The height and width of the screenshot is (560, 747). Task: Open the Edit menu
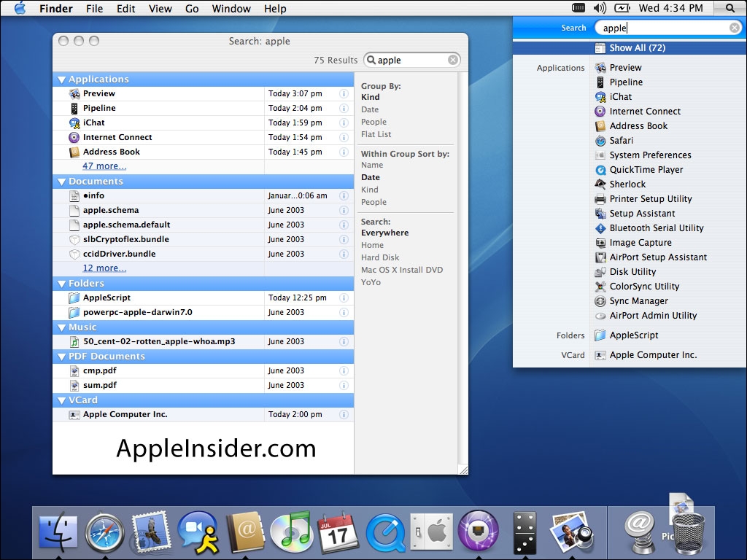[x=125, y=9]
